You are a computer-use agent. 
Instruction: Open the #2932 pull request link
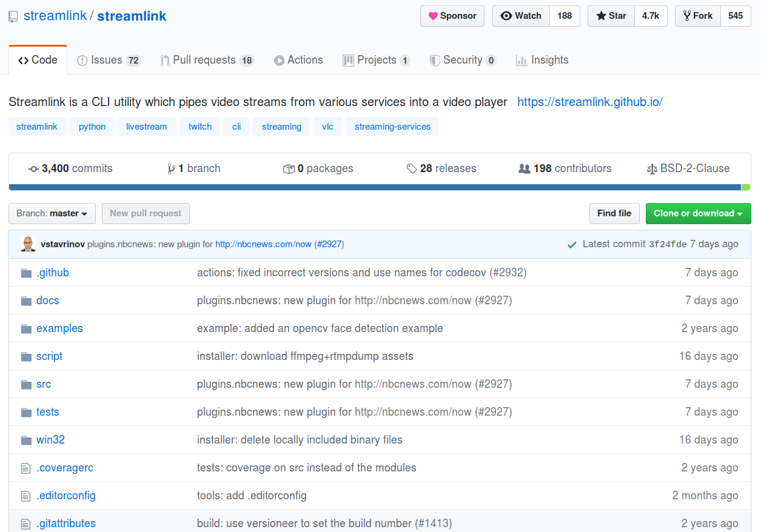[508, 273]
